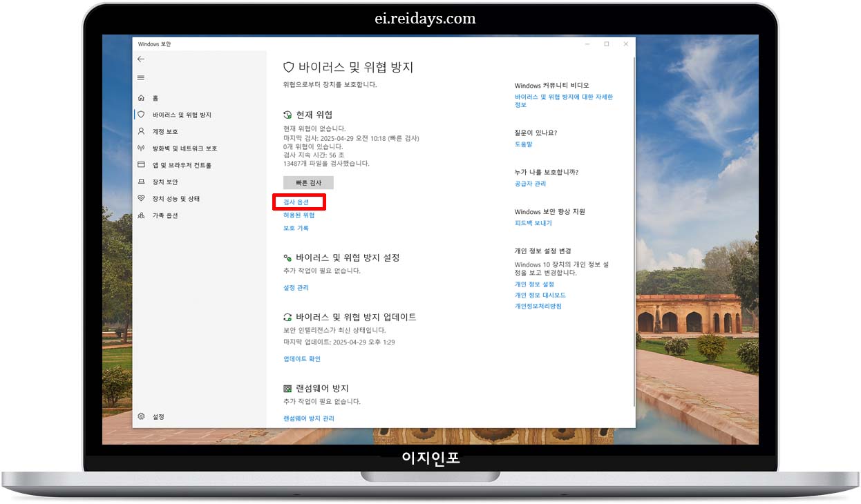Click the 랜섬웨어 방지 icon
Viewport: 861px width, 504px height.
coord(287,389)
